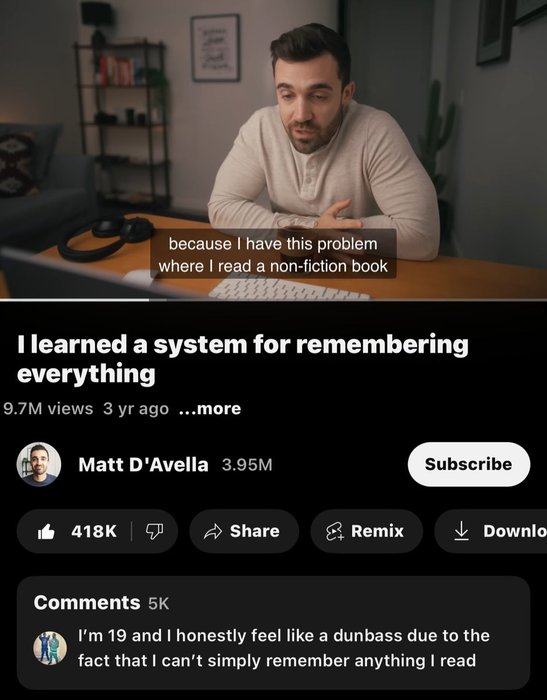Tap the 418K like count
The height and width of the screenshot is (700, 547).
pos(94,531)
